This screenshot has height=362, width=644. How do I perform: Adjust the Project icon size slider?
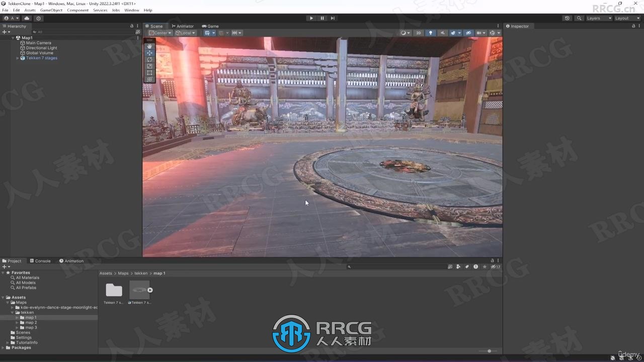489,351
